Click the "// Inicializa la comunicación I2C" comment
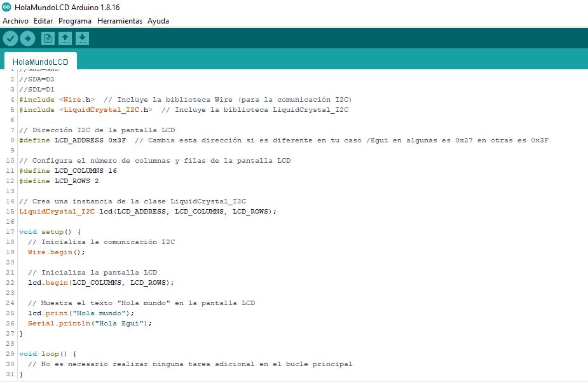Screen dimensions: 588x382 click(x=101, y=242)
